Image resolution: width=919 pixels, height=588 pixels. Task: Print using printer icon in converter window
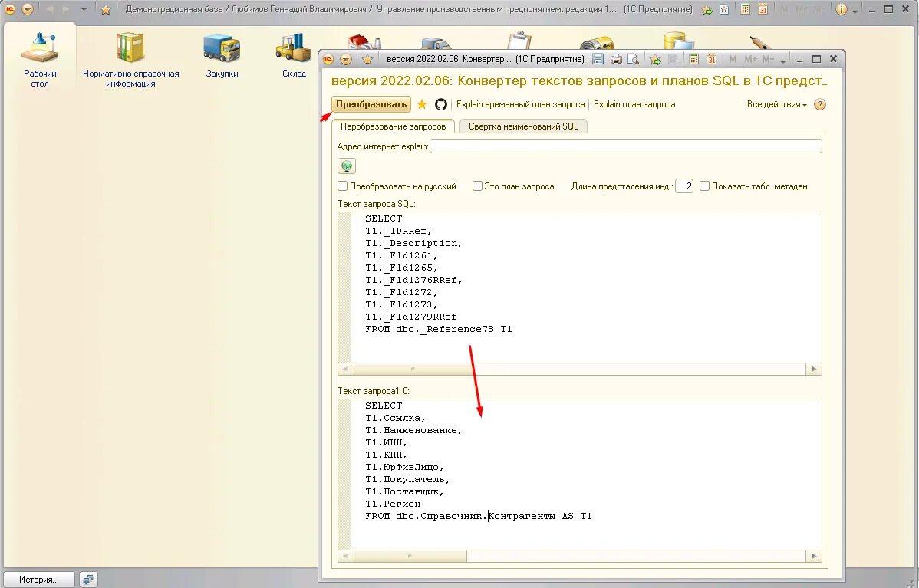pyautogui.click(x=616, y=59)
